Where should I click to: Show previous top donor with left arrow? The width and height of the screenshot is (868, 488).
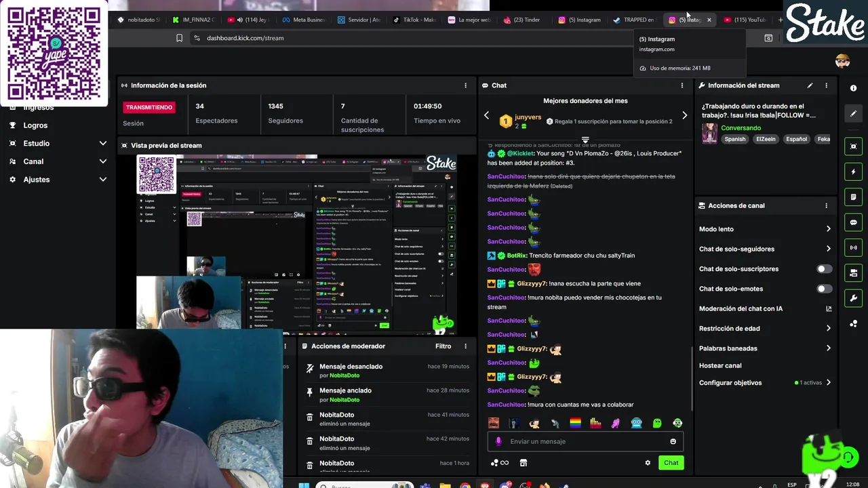[x=486, y=116]
